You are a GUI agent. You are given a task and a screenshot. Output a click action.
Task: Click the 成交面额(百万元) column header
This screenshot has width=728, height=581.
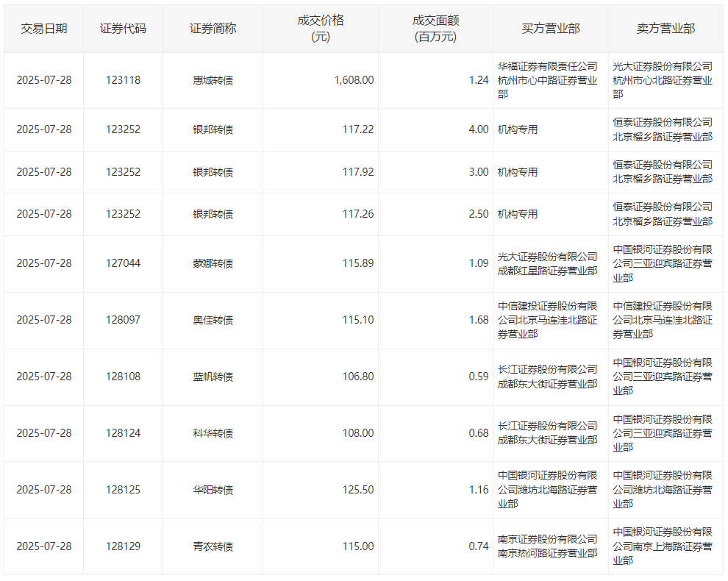coord(435,29)
